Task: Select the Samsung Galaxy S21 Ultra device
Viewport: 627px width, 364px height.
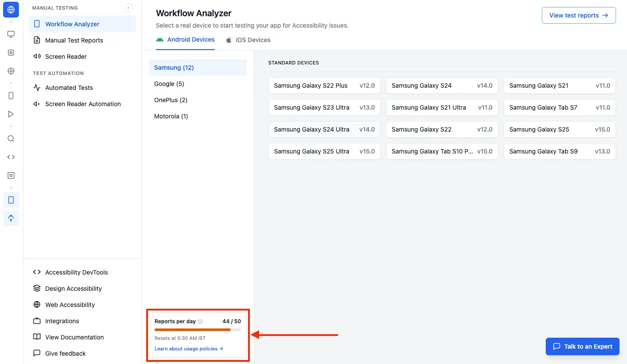Action: (442, 107)
